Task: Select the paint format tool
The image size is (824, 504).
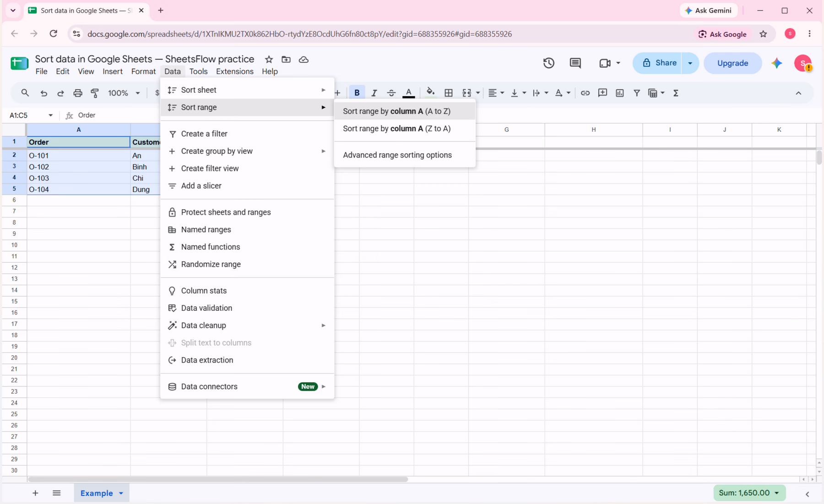Action: tap(95, 93)
